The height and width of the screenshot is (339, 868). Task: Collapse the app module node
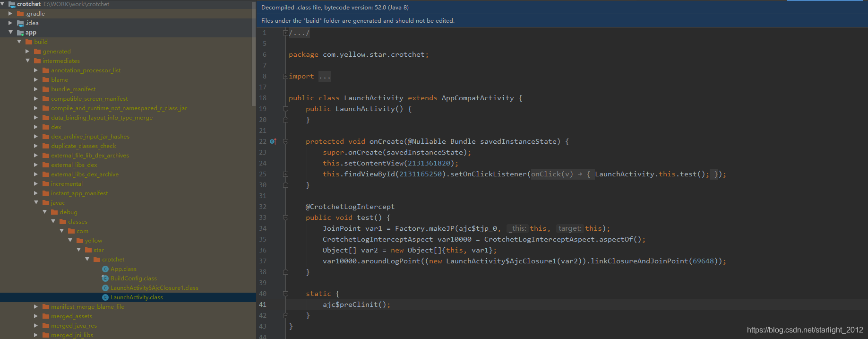click(10, 32)
